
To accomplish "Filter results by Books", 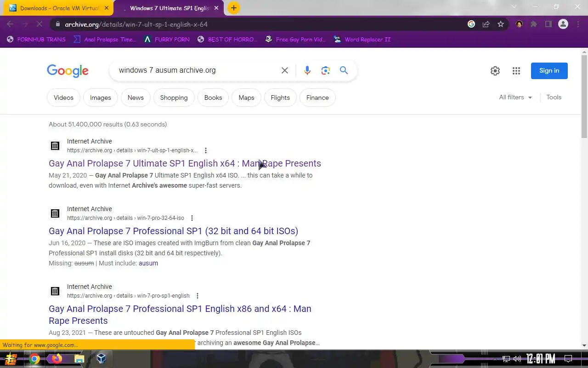I will 213,98.
